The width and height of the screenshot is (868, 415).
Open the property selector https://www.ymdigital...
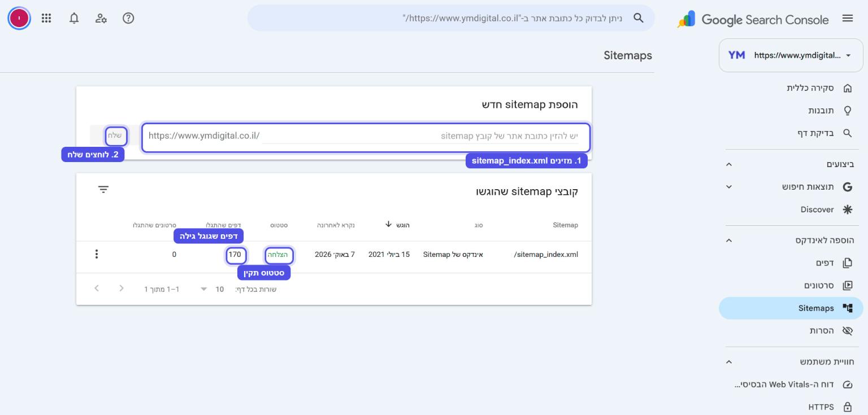(791, 55)
